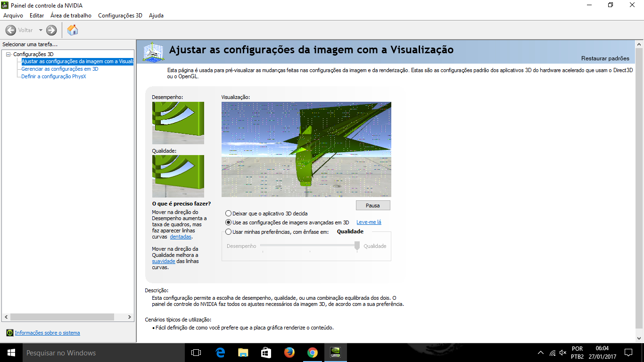Open the Action Center notification icon
This screenshot has width=644, height=362.
[628, 353]
